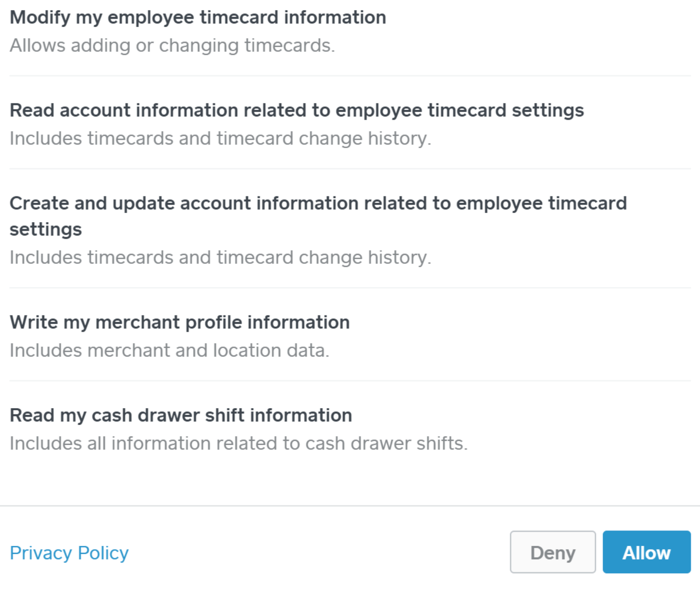
Task: Click divider below Modify timecard permission
Action: pyautogui.click(x=350, y=76)
